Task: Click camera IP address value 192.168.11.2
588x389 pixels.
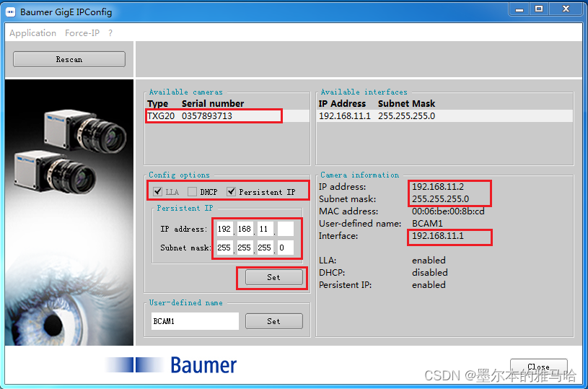Action: pos(438,186)
